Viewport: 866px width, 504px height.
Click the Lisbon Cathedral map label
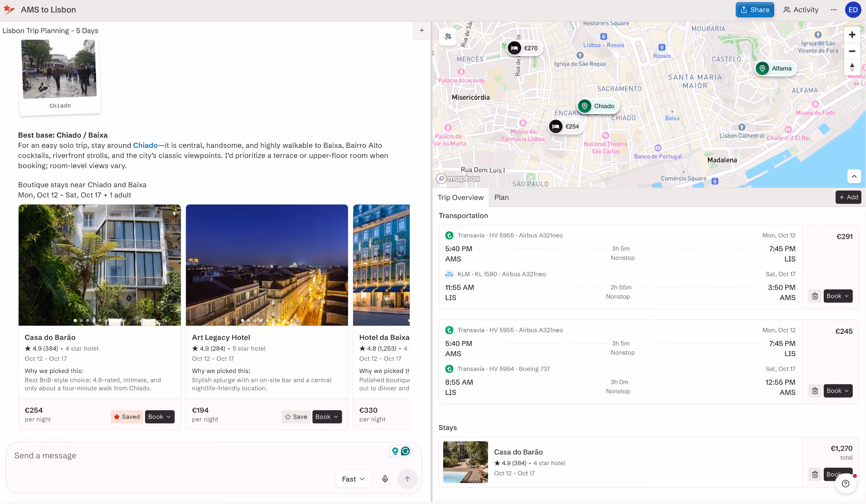(x=742, y=136)
